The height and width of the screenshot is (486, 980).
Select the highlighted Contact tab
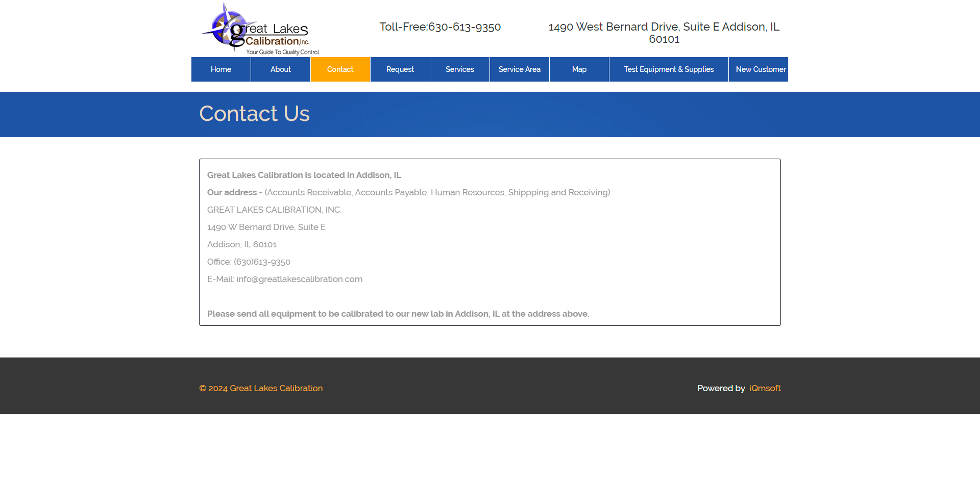340,69
